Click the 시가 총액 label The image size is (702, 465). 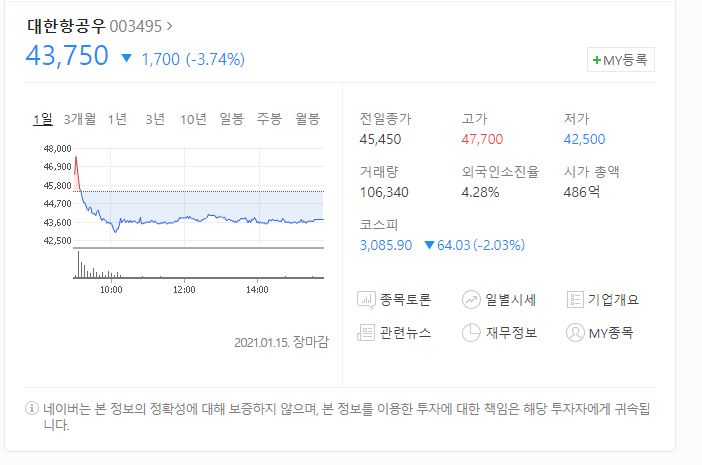591,172
